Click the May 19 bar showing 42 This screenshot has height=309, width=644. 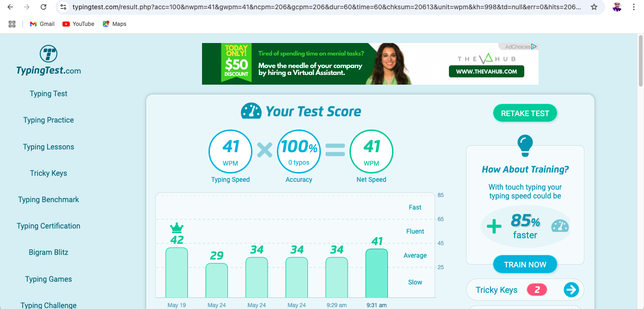pyautogui.click(x=177, y=272)
